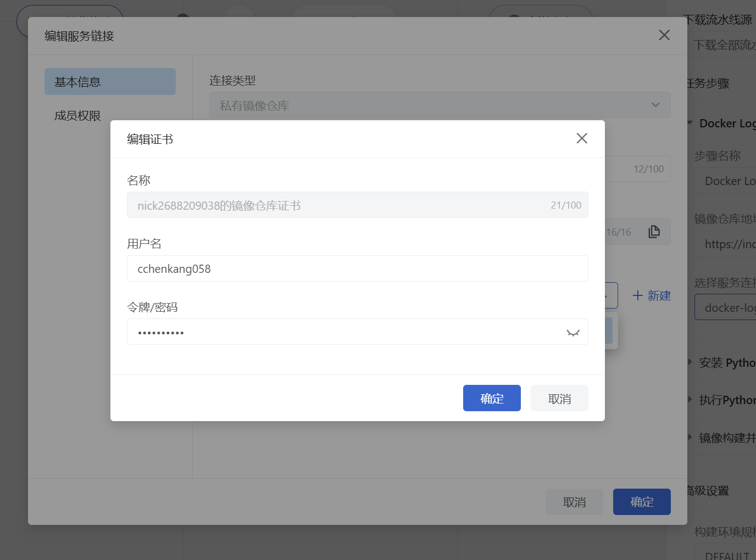The width and height of the screenshot is (756, 560).
Task: Expand the 镜像构建并 step
Action: [x=690, y=437]
